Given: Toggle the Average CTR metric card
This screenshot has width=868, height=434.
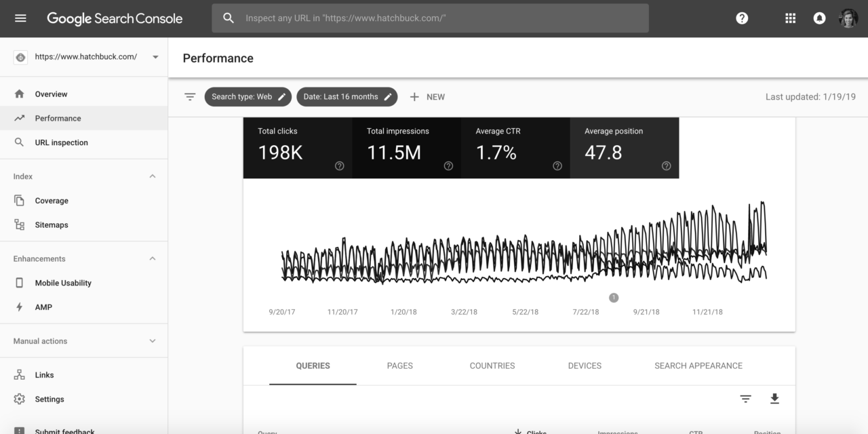Looking at the screenshot, I should pyautogui.click(x=515, y=148).
